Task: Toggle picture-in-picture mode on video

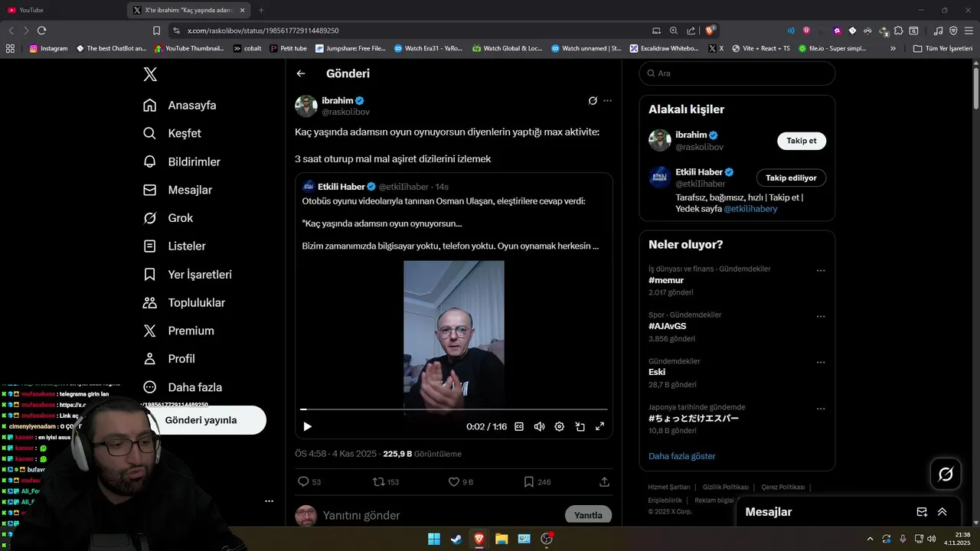Action: (580, 426)
